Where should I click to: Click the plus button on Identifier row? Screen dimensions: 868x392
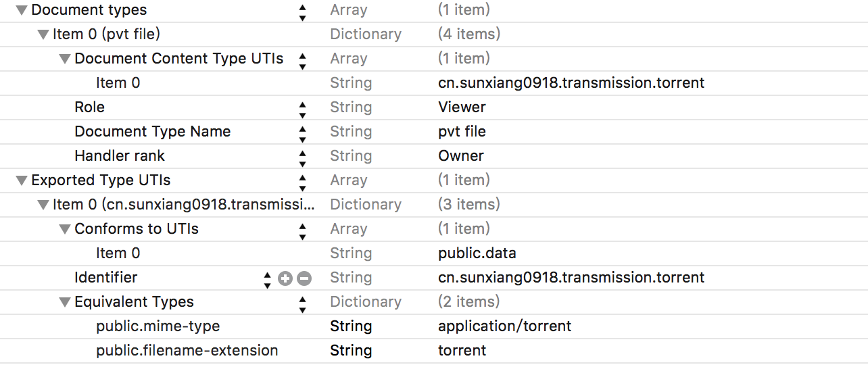click(x=285, y=278)
